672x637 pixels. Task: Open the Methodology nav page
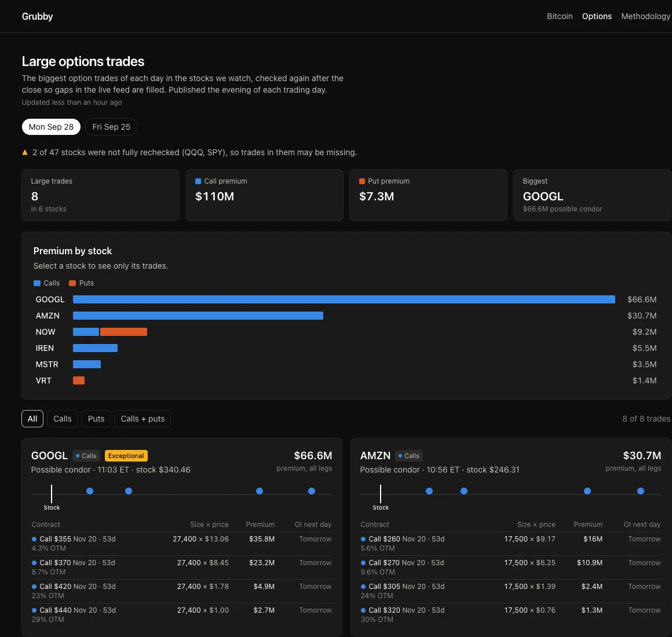[645, 16]
